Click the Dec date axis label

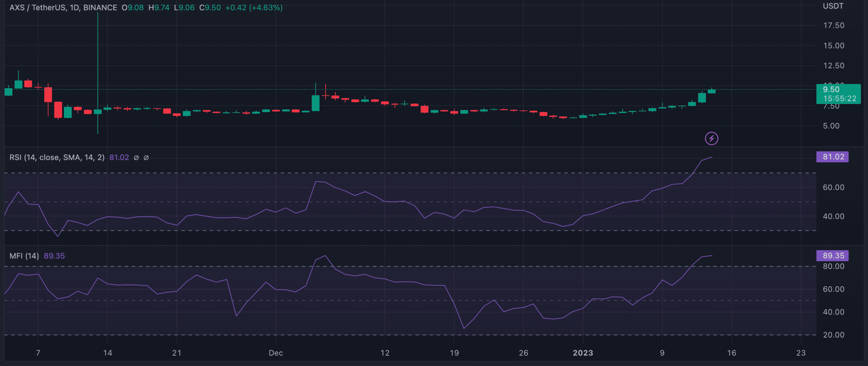point(276,353)
